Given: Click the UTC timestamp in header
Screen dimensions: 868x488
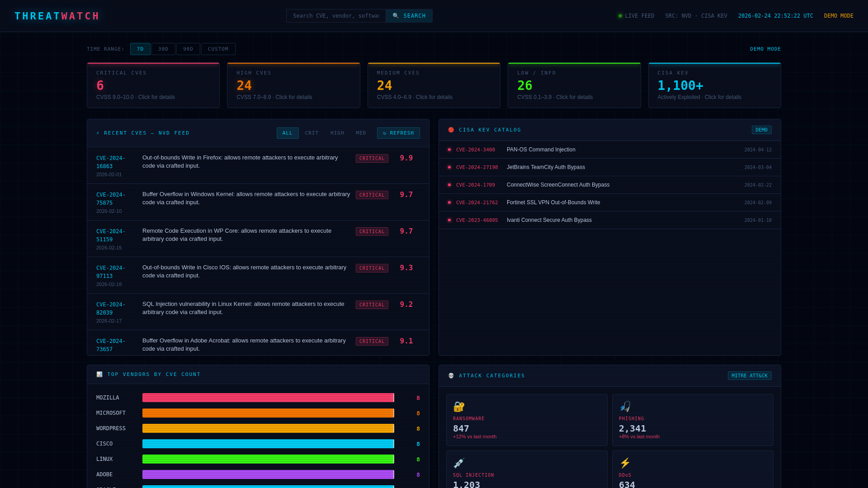Looking at the screenshot, I should pyautogui.click(x=776, y=16).
